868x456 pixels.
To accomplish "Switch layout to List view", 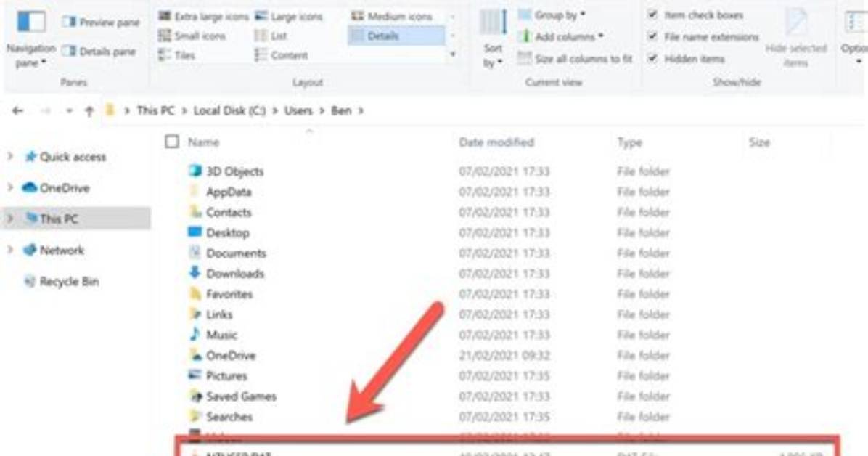I will point(271,36).
